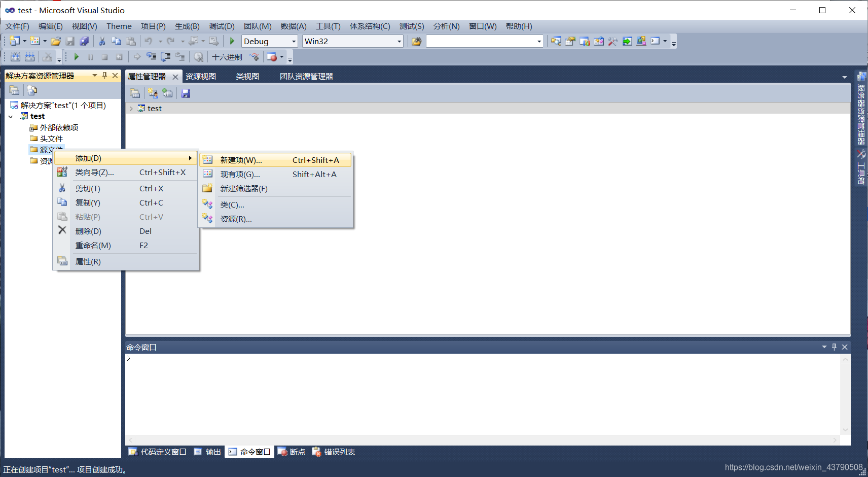Select the 外部依赖项 node
868x477 pixels.
point(54,128)
